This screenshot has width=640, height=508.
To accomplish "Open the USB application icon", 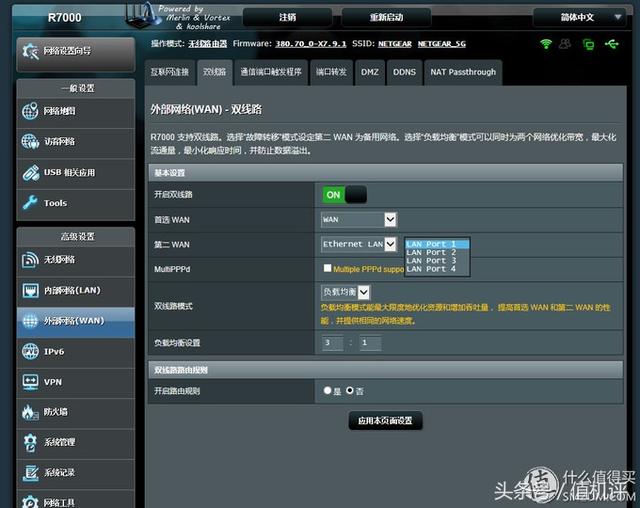I will click(x=31, y=173).
